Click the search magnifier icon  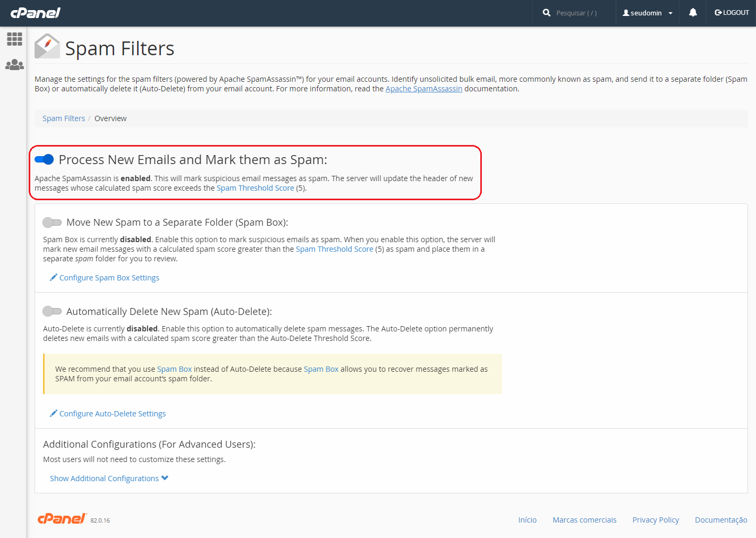coord(547,13)
